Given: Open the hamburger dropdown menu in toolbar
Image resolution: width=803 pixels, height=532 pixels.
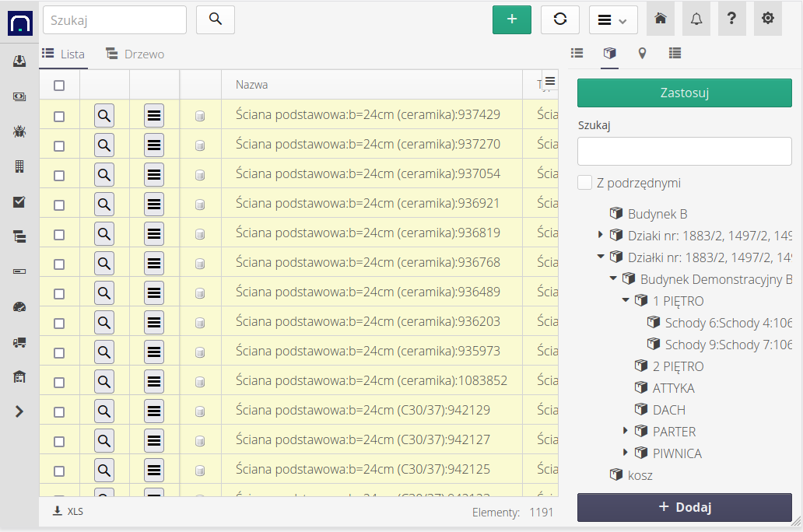Looking at the screenshot, I should coord(613,20).
